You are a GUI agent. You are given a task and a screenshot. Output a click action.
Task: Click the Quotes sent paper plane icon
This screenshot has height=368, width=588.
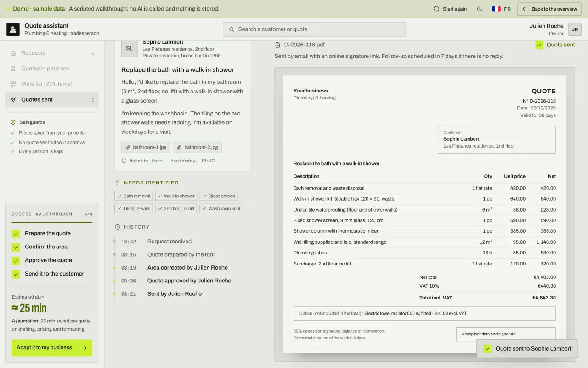[x=13, y=100]
